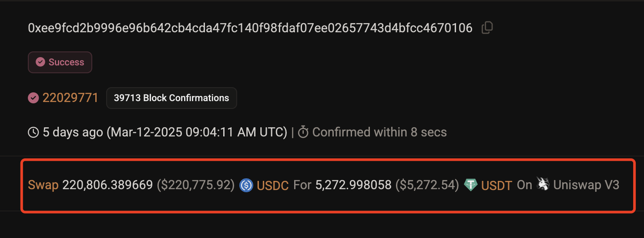Open the Uniswap V3 label

coord(586,185)
